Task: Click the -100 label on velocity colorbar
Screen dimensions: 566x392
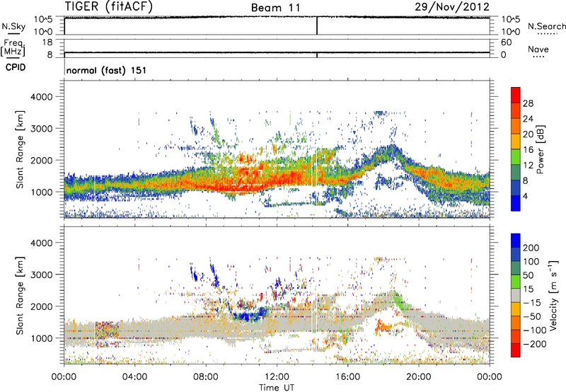Action: point(534,330)
